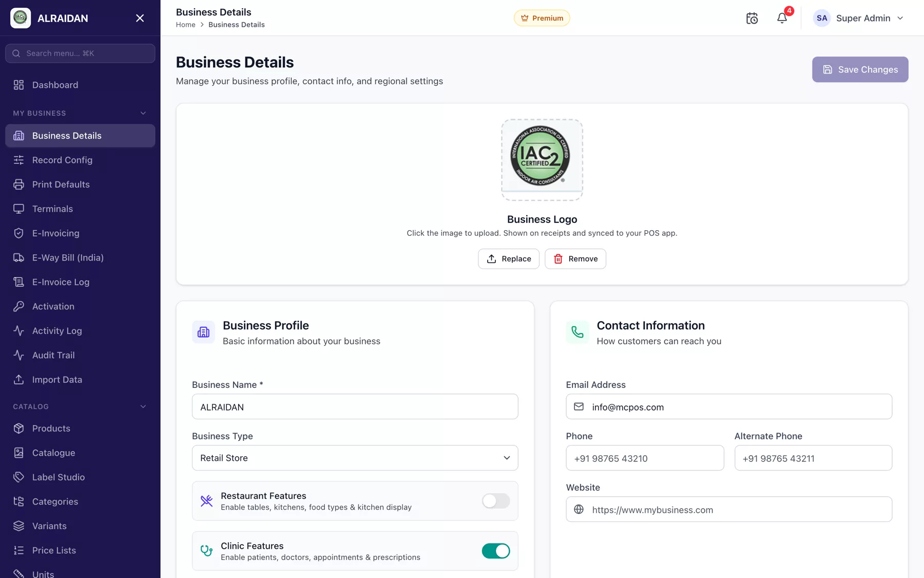Open Activity Log pulse icon
Image resolution: width=924 pixels, height=578 pixels.
(x=19, y=331)
